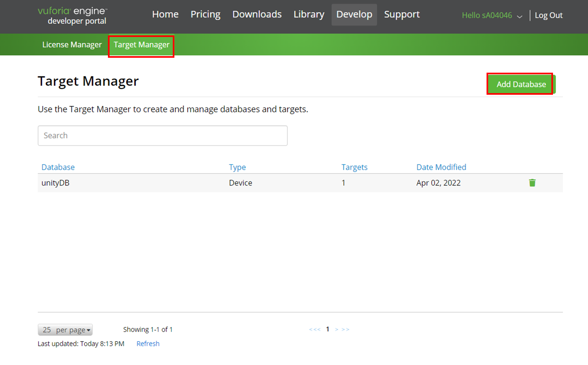
Task: Click the Add Database button
Action: 521,84
